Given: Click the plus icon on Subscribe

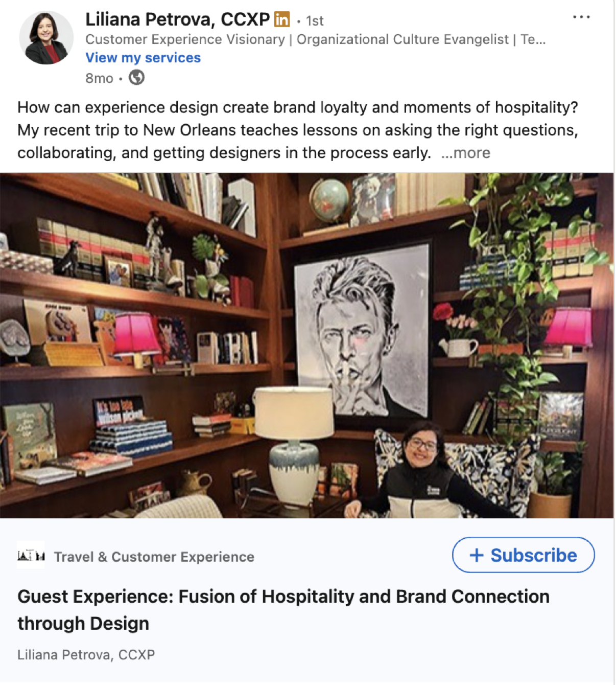Looking at the screenshot, I should [x=476, y=555].
